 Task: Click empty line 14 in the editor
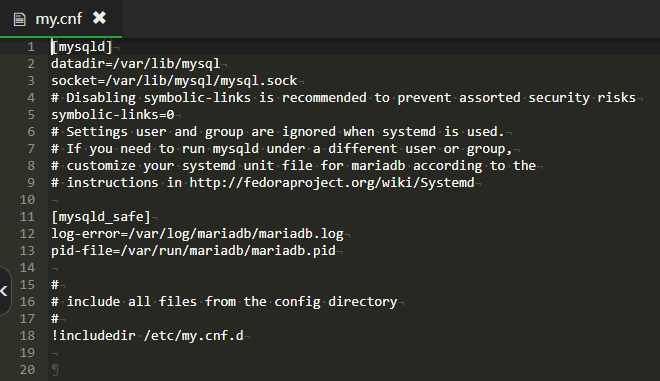(x=354, y=268)
